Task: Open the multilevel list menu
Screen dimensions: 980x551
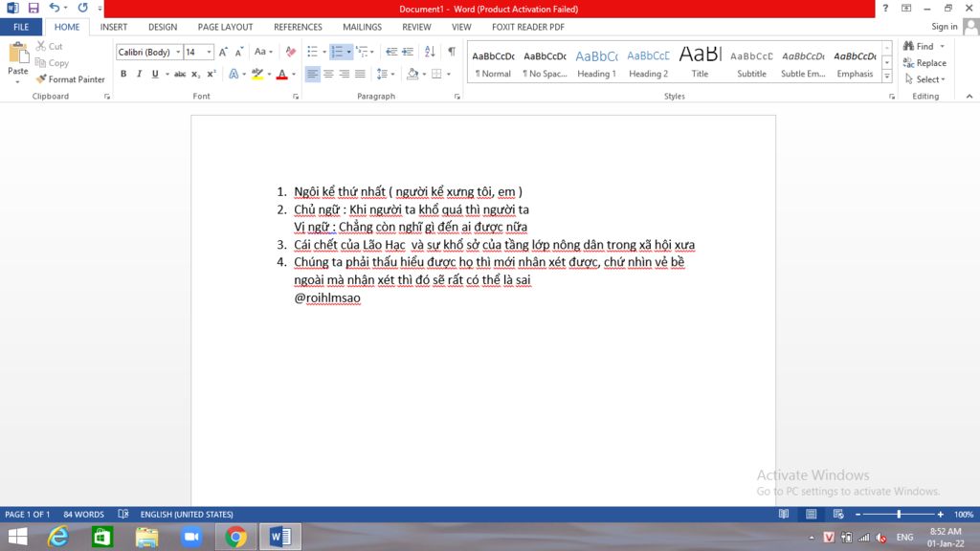Action: click(365, 52)
